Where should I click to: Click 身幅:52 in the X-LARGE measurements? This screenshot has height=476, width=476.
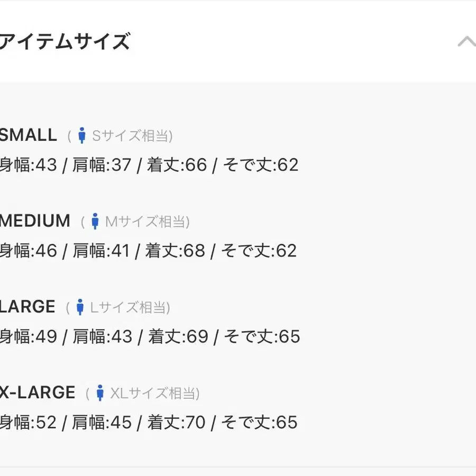pyautogui.click(x=28, y=422)
